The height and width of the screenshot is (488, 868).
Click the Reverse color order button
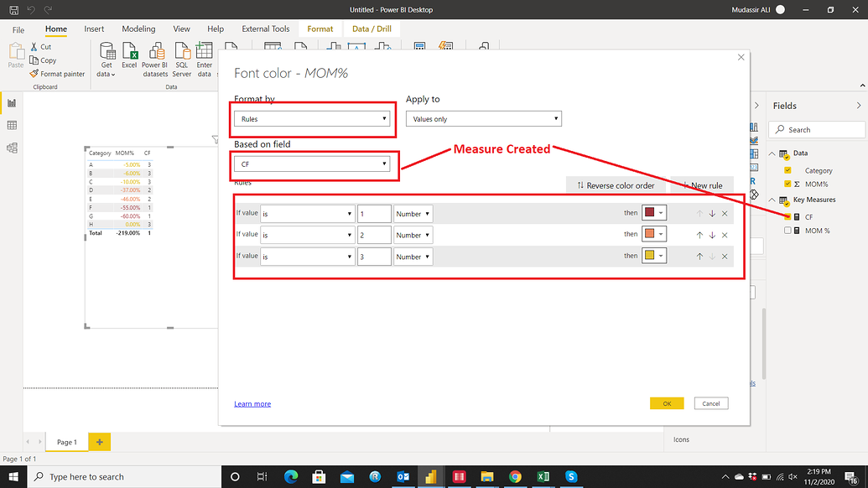(x=616, y=184)
